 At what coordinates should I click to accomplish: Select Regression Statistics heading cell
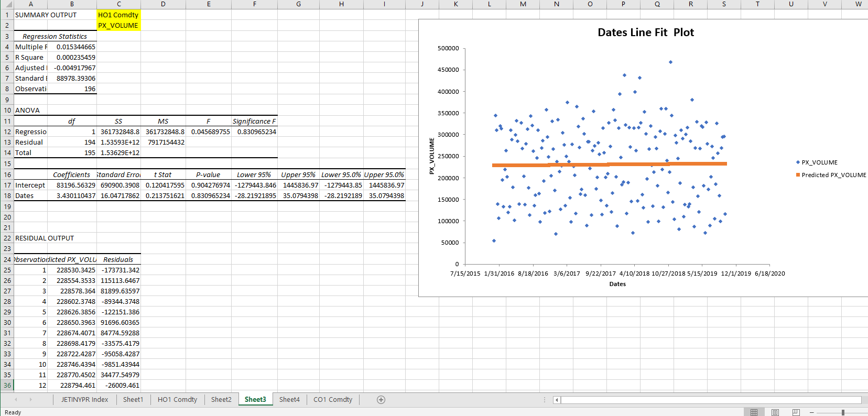(55, 37)
